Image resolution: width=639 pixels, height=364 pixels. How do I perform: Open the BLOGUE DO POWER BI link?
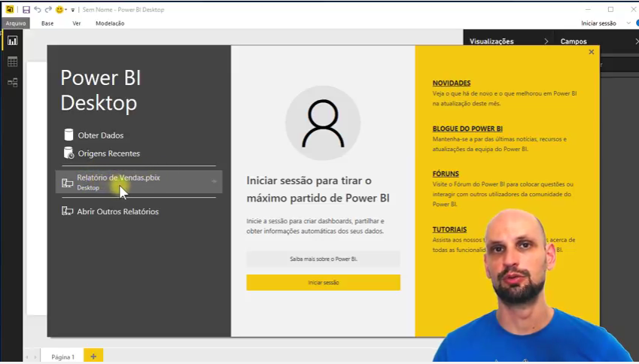tap(467, 129)
